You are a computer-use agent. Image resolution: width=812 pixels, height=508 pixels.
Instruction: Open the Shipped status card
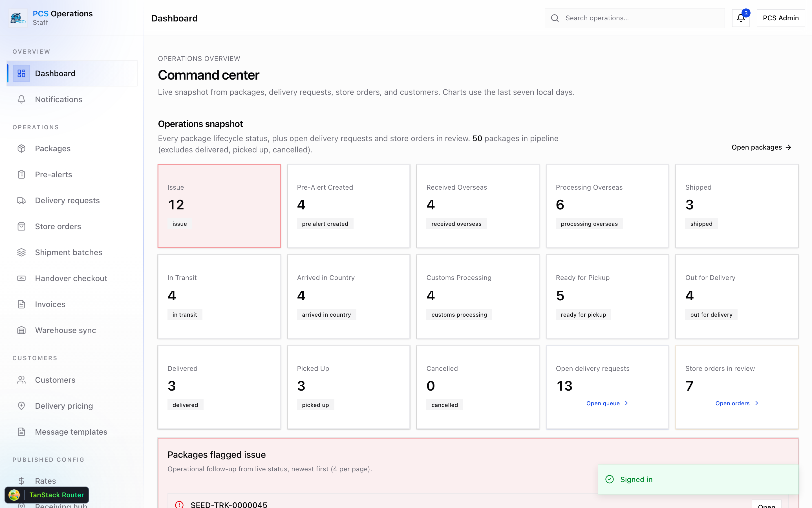pos(737,206)
